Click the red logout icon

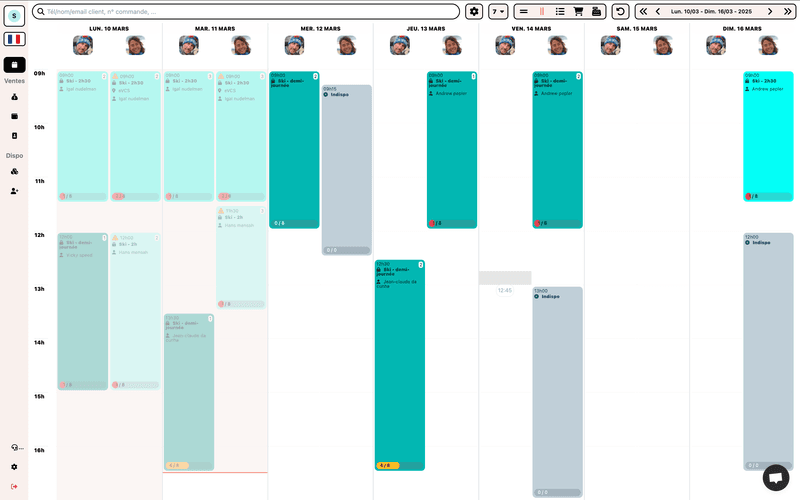(x=14, y=486)
